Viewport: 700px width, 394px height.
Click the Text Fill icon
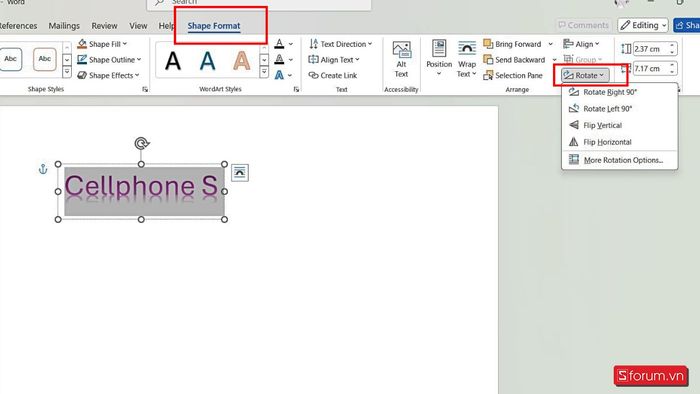tap(279, 44)
